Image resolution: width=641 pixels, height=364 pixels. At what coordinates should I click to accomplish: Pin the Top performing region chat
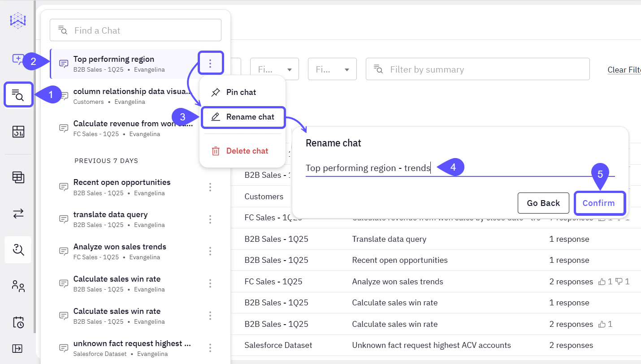click(241, 92)
